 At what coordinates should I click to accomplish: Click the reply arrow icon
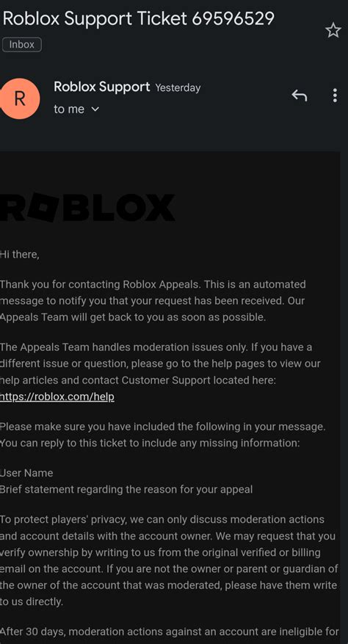click(300, 95)
